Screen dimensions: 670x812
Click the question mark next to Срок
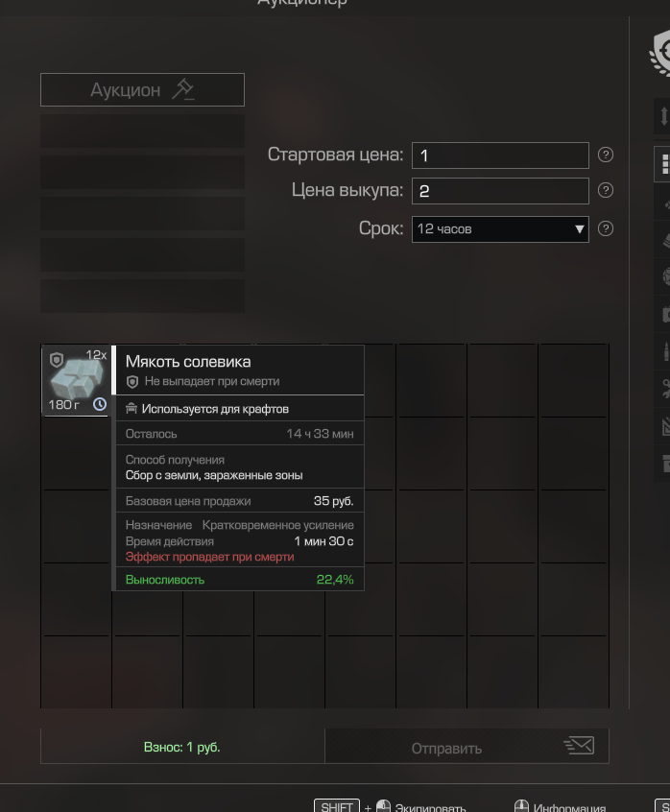click(x=606, y=228)
